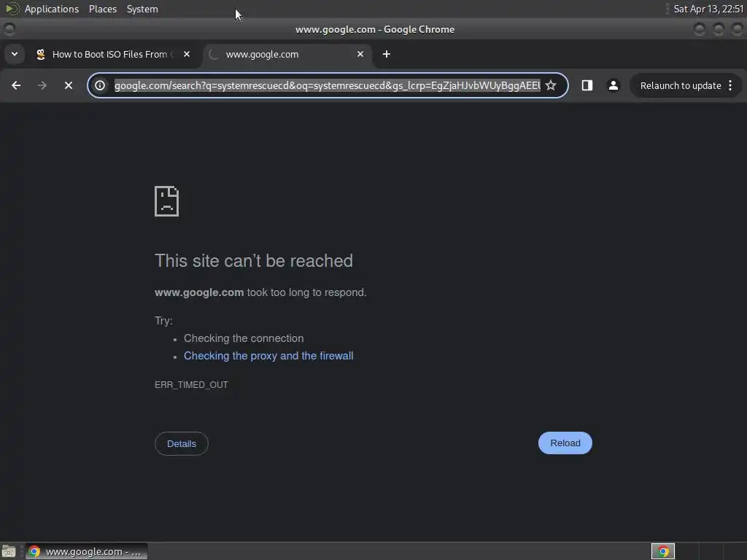Click the window menu button in title bar
The width and height of the screenshot is (747, 560).
point(9,29)
